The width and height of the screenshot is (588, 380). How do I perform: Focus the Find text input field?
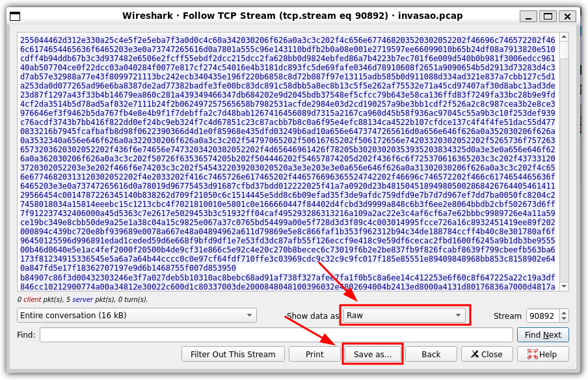click(276, 335)
